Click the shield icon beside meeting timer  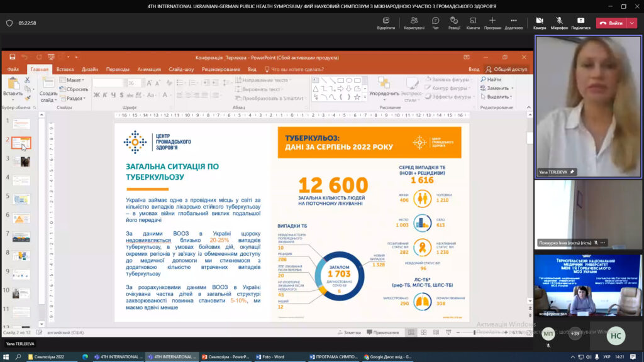click(9, 23)
